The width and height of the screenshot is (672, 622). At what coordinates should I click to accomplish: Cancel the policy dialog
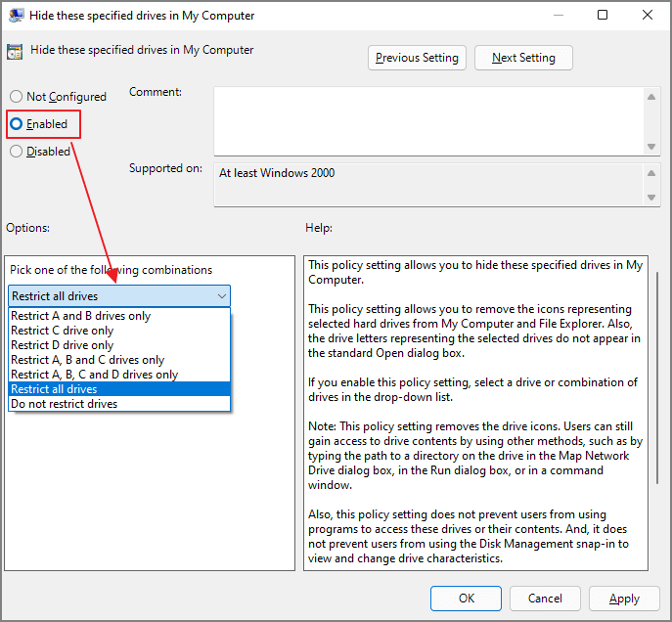click(545, 599)
